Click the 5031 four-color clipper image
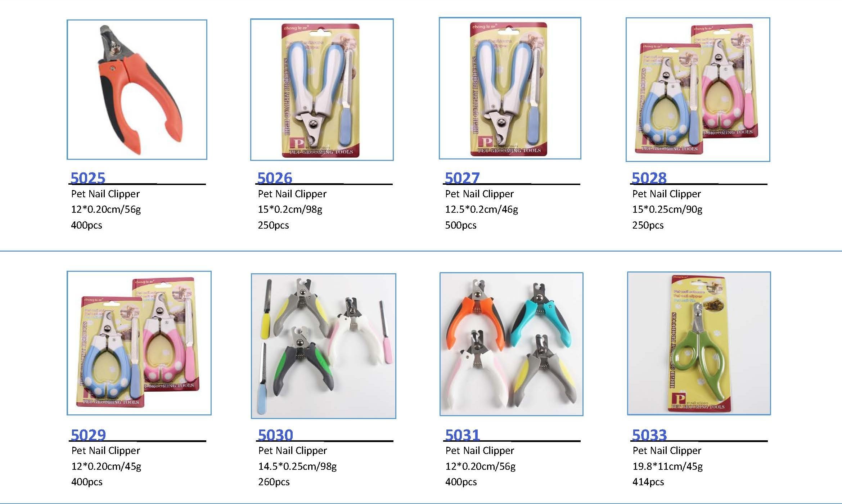The height and width of the screenshot is (504, 842). tap(511, 344)
